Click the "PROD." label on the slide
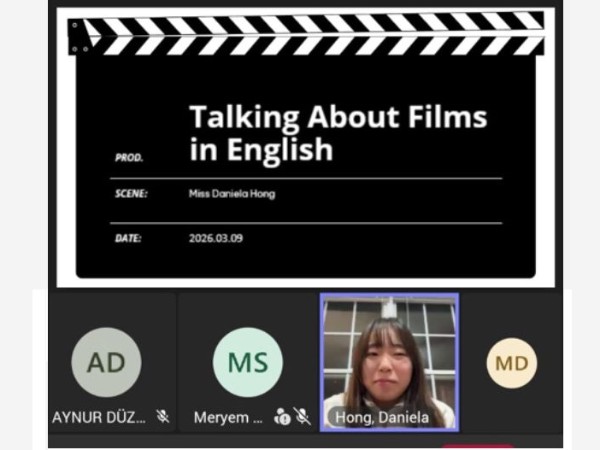600x450 pixels. [129, 158]
